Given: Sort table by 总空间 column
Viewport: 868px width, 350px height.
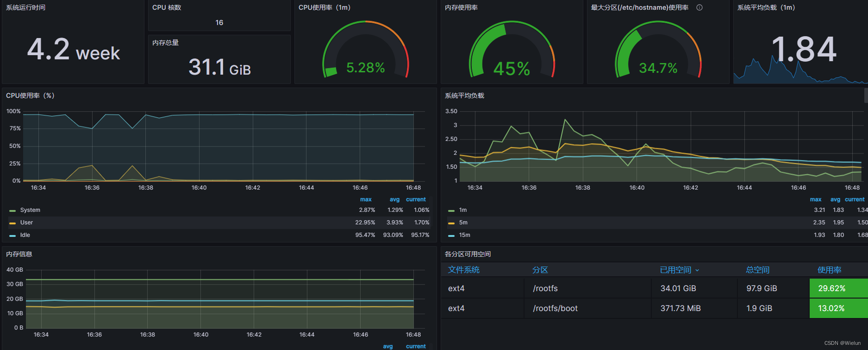Looking at the screenshot, I should pyautogui.click(x=757, y=270).
